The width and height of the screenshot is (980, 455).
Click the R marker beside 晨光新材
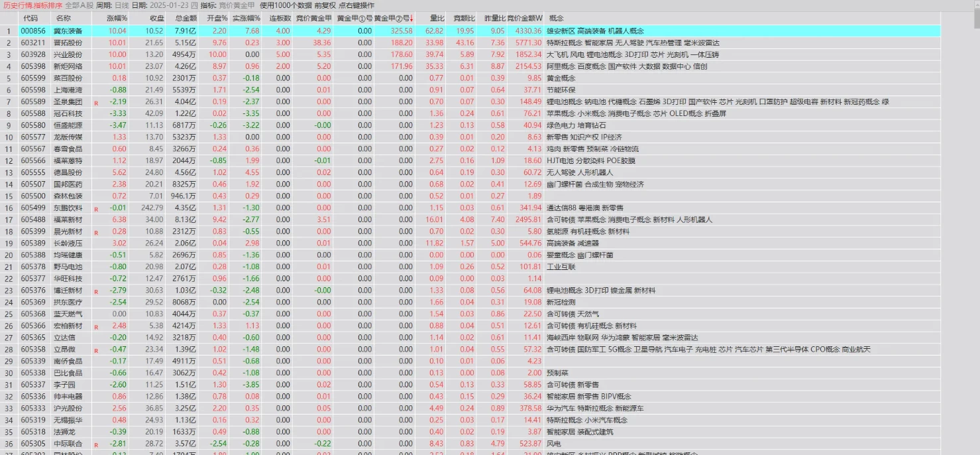pyautogui.click(x=97, y=232)
